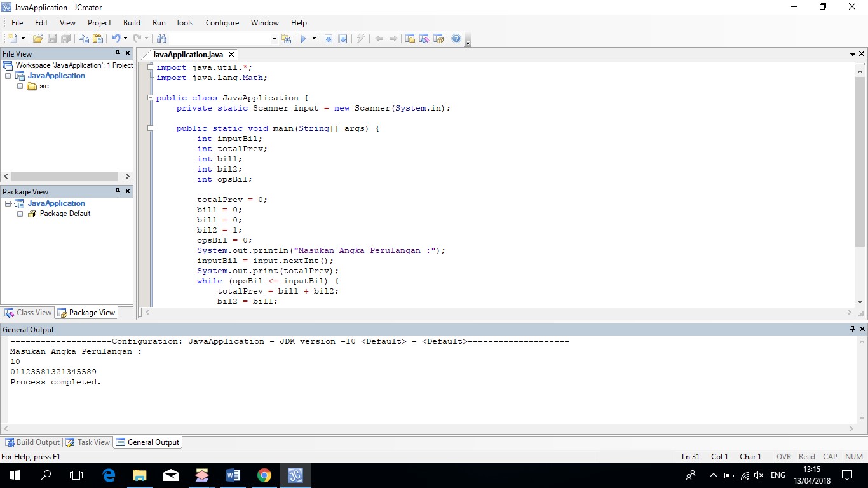Viewport: 868px width, 488px height.
Task: Click the Find in Files icon
Action: click(x=287, y=39)
